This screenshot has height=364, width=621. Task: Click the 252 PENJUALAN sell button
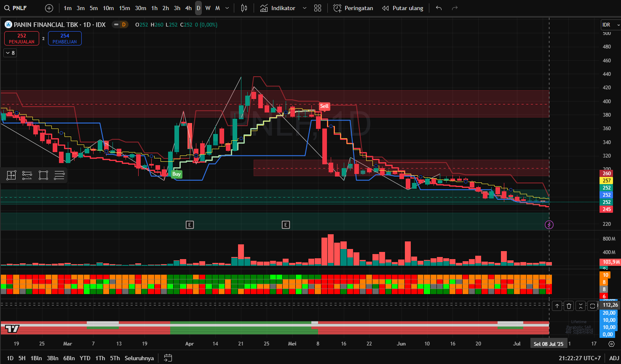coord(21,38)
